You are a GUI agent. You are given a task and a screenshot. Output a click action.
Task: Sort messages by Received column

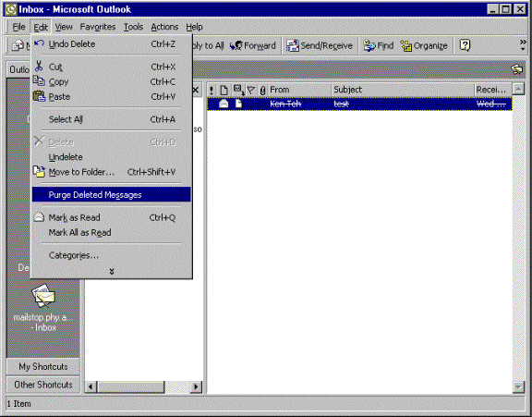[x=492, y=90]
